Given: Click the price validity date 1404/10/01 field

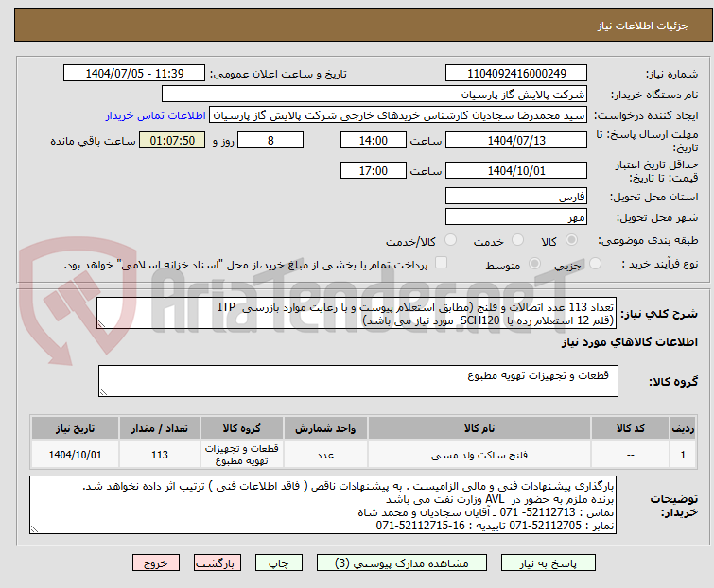Looking at the screenshot, I should coord(516,171).
